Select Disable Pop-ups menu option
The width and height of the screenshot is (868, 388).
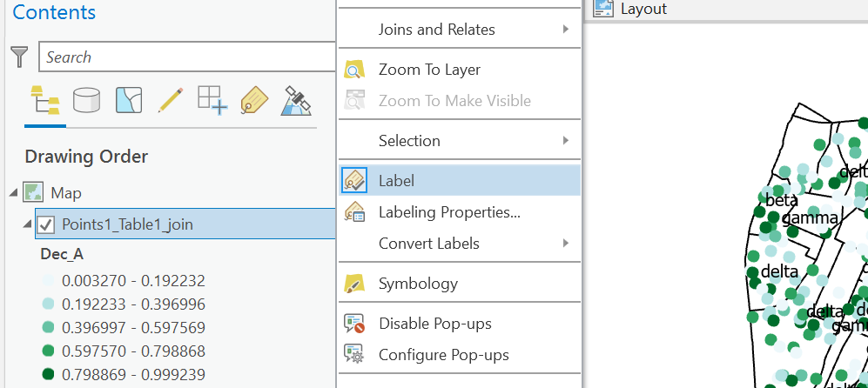pyautogui.click(x=434, y=324)
